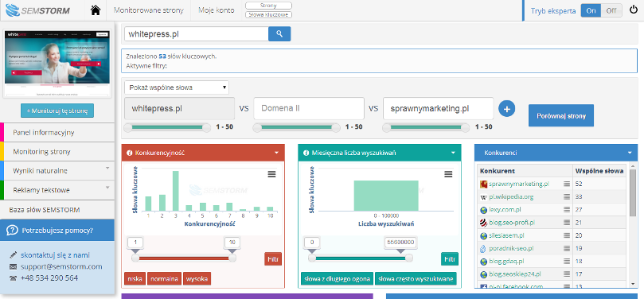Click the pencil contact icon
644x299 pixels.
(x=14, y=255)
